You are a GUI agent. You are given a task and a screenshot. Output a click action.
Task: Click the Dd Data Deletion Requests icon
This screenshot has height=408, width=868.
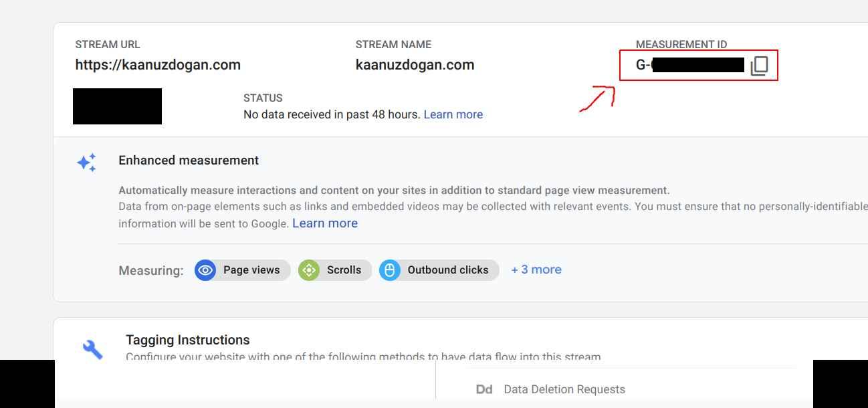click(484, 389)
